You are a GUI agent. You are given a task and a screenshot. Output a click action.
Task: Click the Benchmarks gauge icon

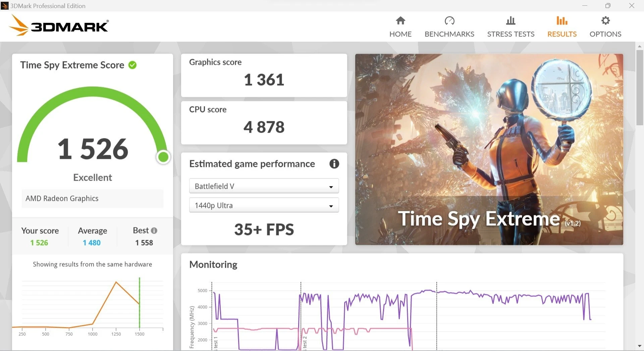449,21
